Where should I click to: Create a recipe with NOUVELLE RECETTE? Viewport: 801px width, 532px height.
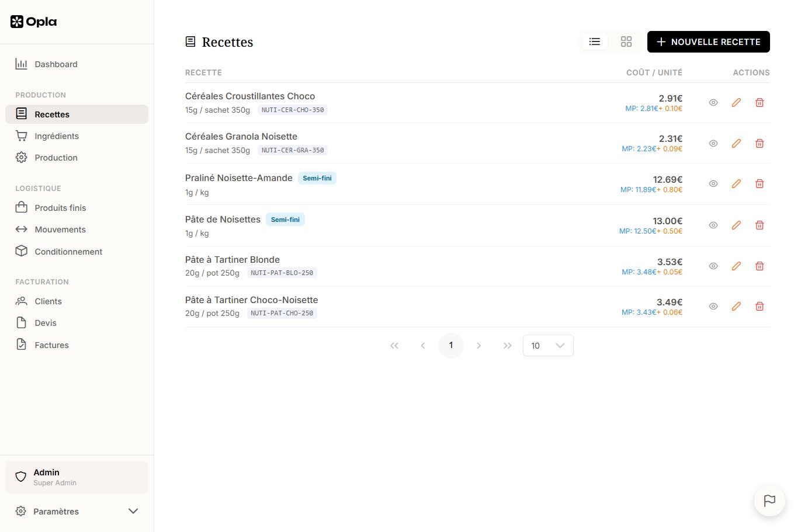(708, 41)
